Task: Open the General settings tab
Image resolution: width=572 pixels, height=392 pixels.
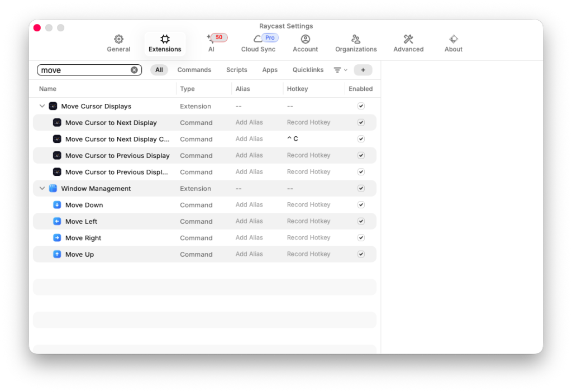Action: pos(118,44)
